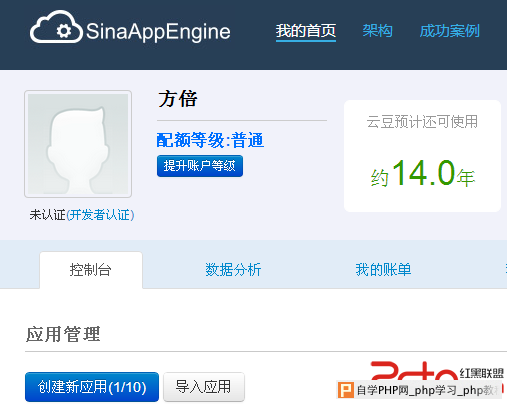This screenshot has height=404, width=507.
Task: Click the 云豆预计还可使用 label
Action: click(x=422, y=122)
